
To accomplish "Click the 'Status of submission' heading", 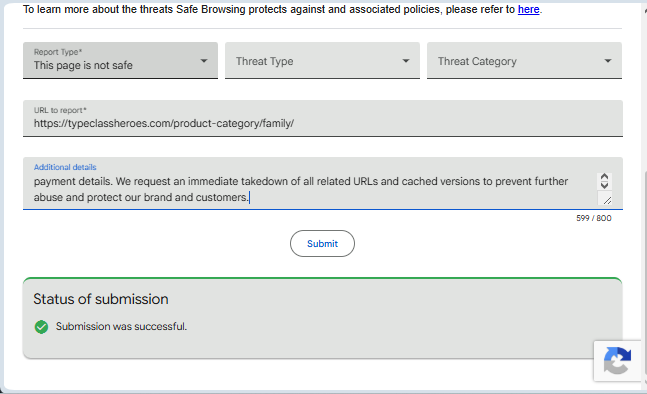I will click(101, 299).
